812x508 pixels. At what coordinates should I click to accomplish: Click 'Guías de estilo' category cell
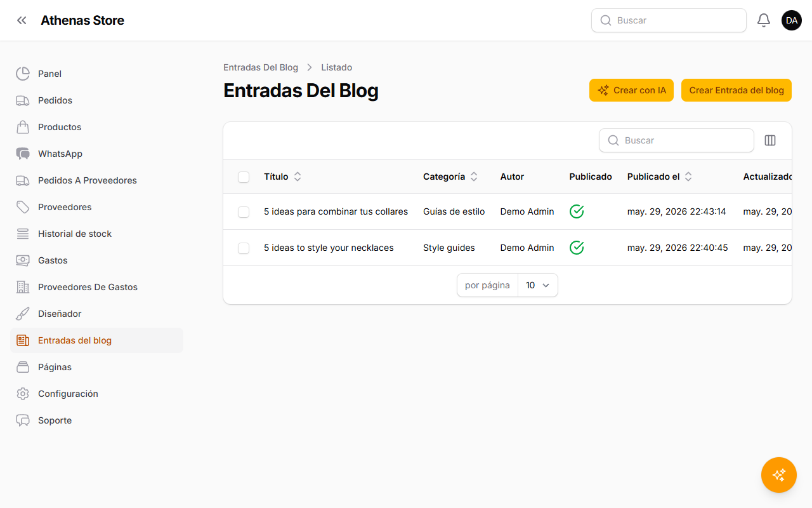click(x=454, y=211)
